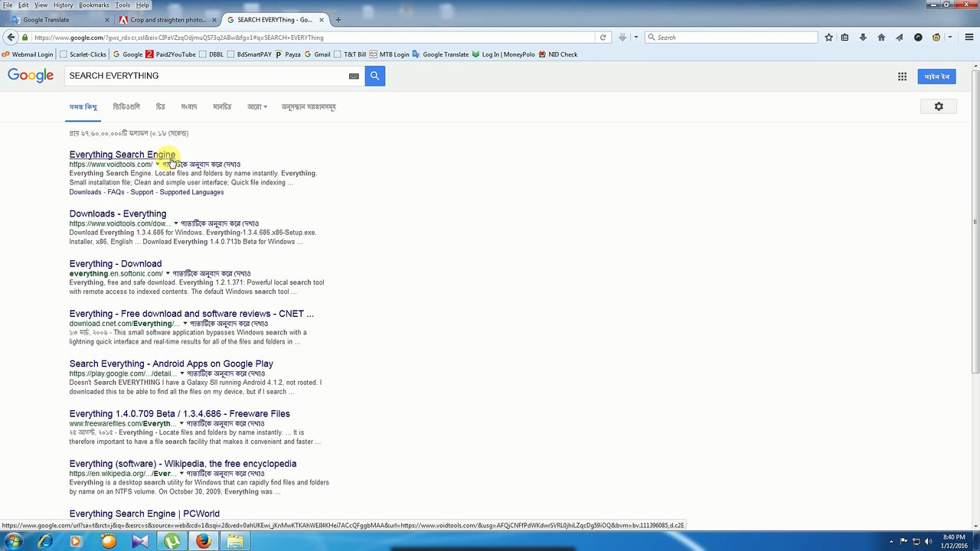
Task: Open the Edit menu
Action: [x=24, y=5]
